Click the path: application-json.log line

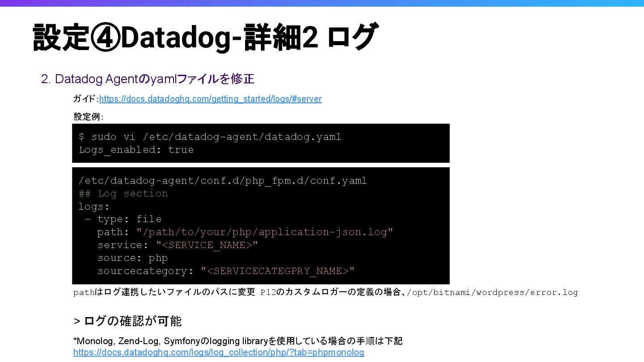[245, 232]
